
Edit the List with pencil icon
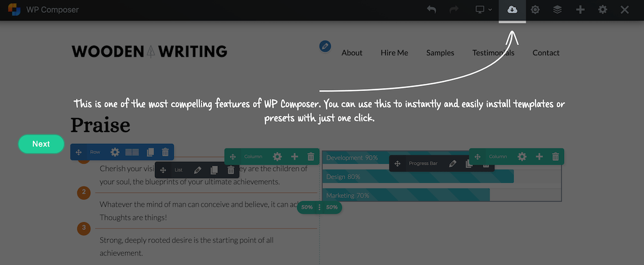click(197, 170)
